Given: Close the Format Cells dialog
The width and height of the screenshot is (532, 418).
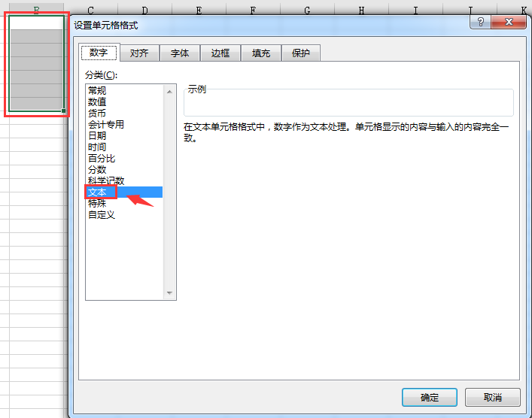Looking at the screenshot, I should point(508,22).
